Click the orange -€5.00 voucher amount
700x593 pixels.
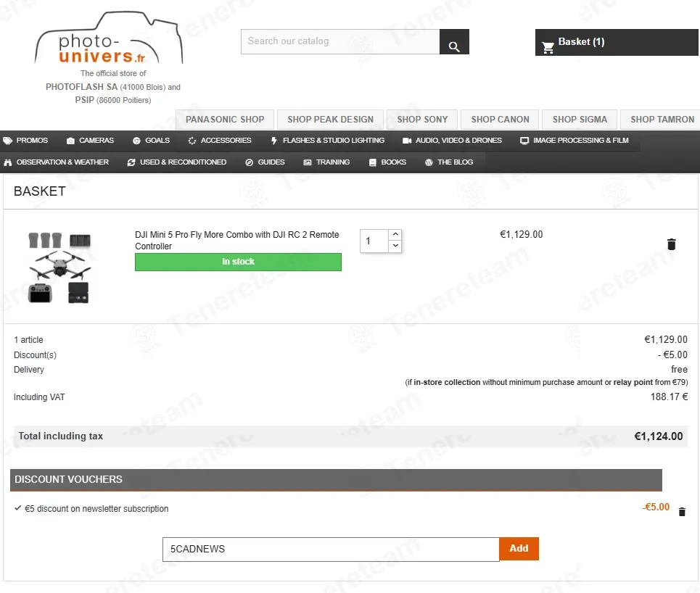coord(656,507)
